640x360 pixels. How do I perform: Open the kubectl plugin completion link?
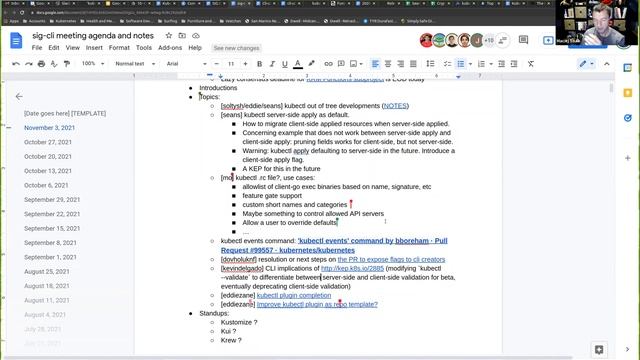coord(294,295)
